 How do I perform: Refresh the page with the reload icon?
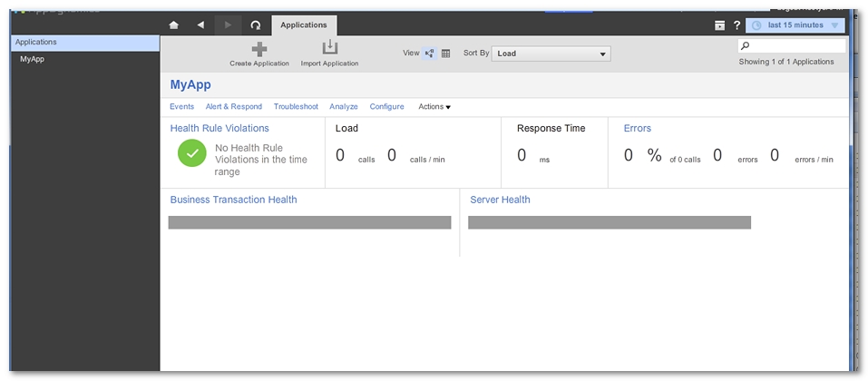255,25
